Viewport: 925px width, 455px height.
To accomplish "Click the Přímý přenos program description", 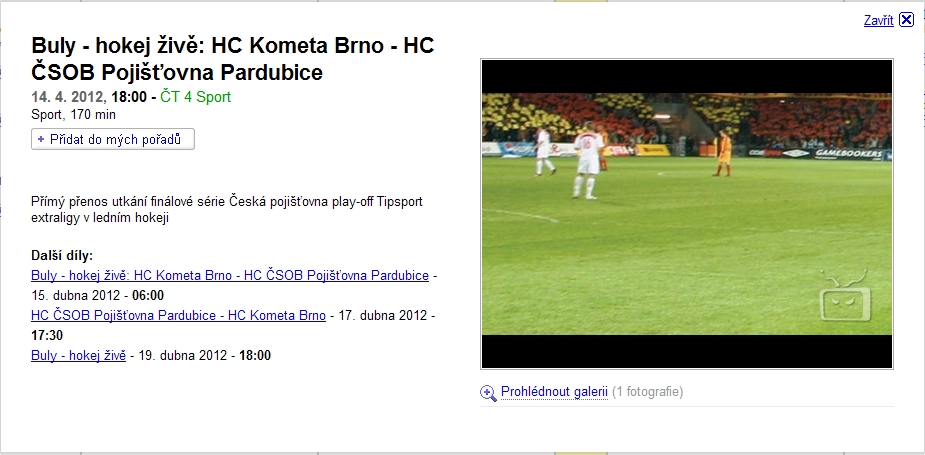I will (227, 210).
